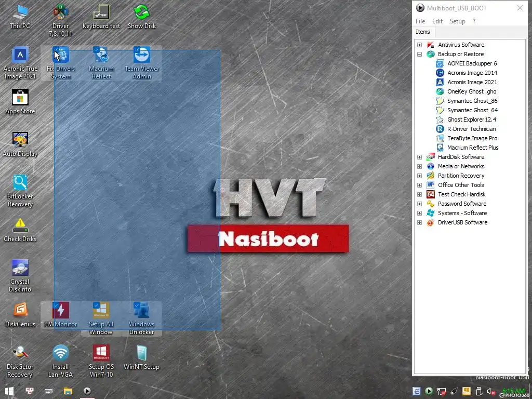Expand the Partition Recovery node
532x399 pixels.
[419, 176]
